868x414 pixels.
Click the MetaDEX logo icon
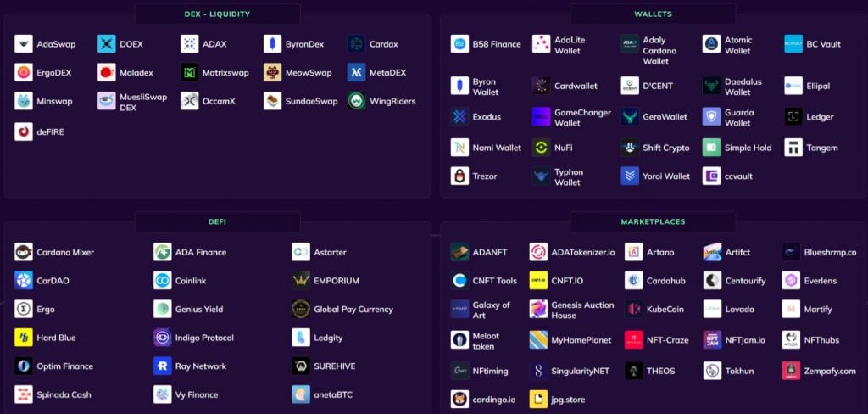(x=357, y=73)
